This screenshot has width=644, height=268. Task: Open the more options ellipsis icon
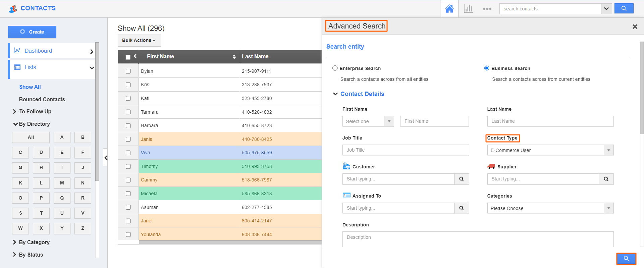(487, 9)
